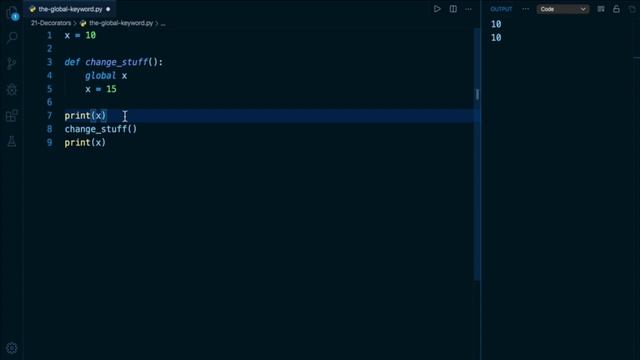
Task: Click line number 5 in the gutter
Action: point(49,89)
